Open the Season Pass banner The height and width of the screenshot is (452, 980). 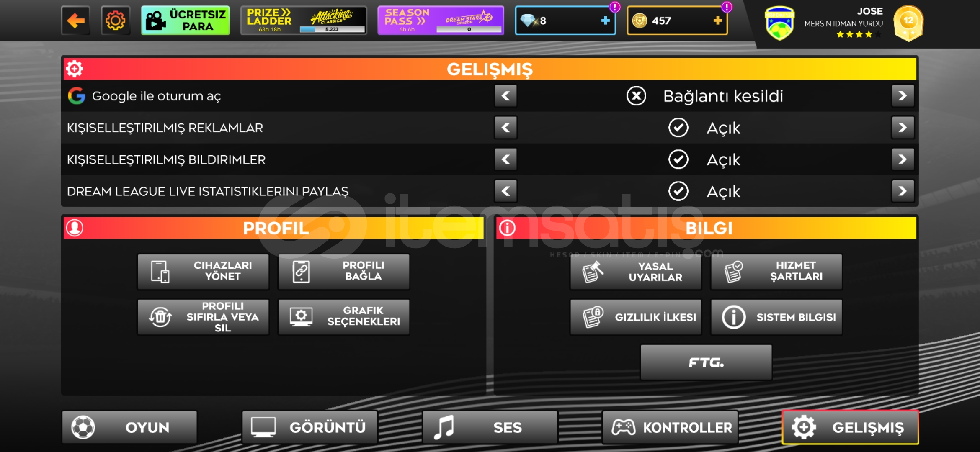pos(441,20)
